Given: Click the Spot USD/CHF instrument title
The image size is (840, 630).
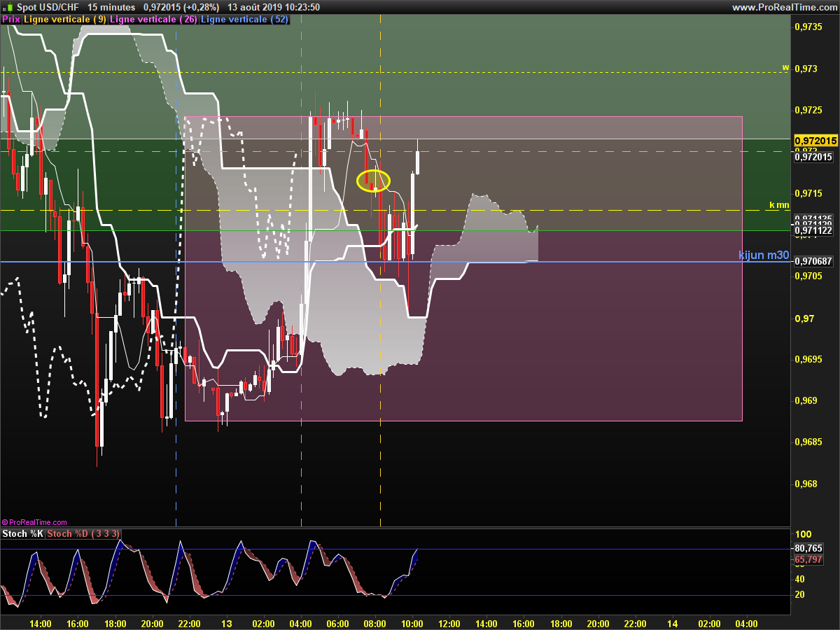Looking at the screenshot, I should [48, 7].
